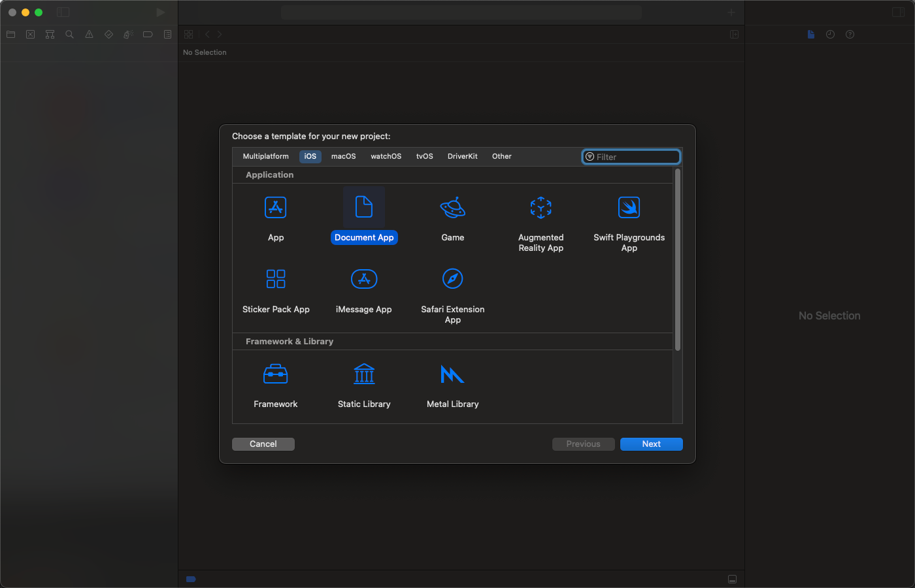Click the Cancel button
The image size is (915, 588).
[x=263, y=444]
